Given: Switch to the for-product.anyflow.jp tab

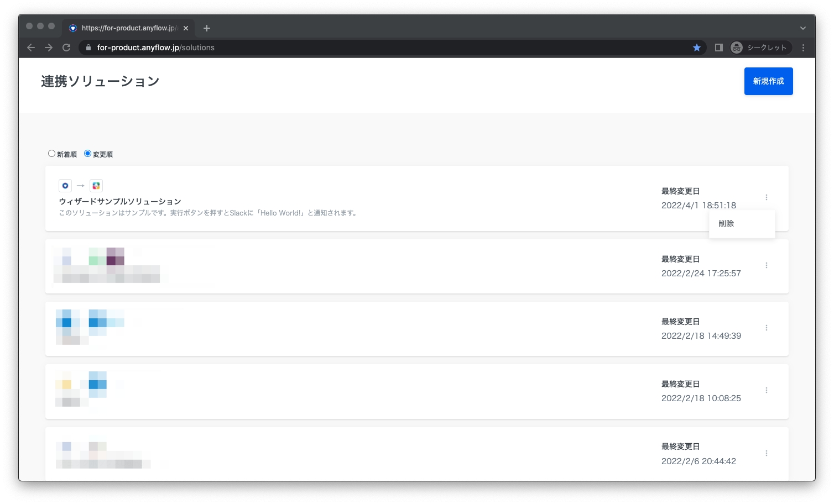Looking at the screenshot, I should click(x=127, y=28).
